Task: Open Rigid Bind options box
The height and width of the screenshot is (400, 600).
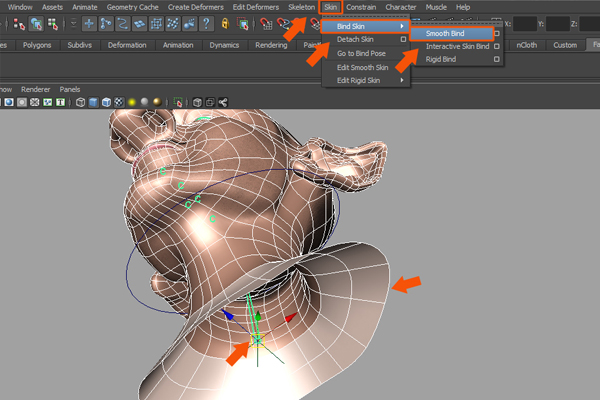Action: [497, 59]
